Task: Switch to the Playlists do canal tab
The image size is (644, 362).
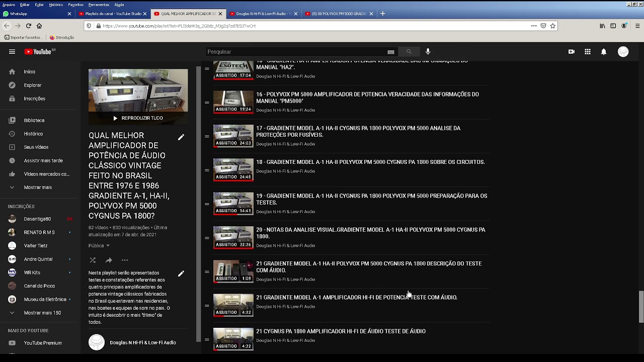Action: point(113,14)
